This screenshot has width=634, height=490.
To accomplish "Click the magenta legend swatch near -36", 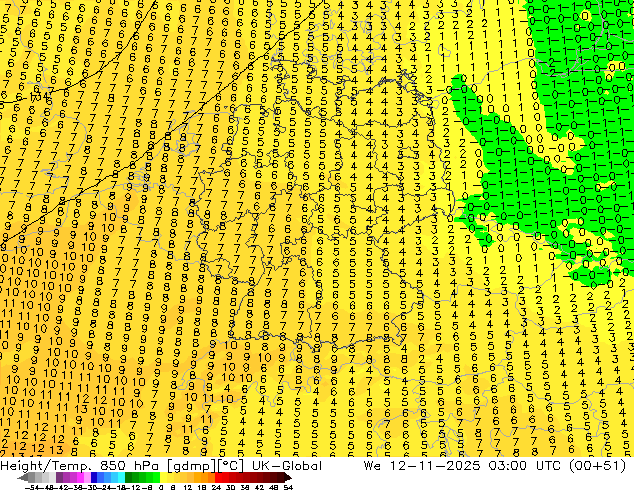I will point(80,477).
